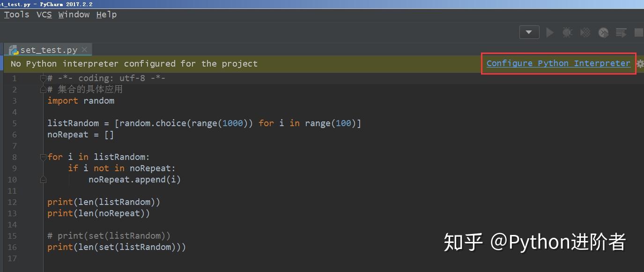Click the Debug bug icon
The image size is (644, 272).
pyautogui.click(x=567, y=32)
